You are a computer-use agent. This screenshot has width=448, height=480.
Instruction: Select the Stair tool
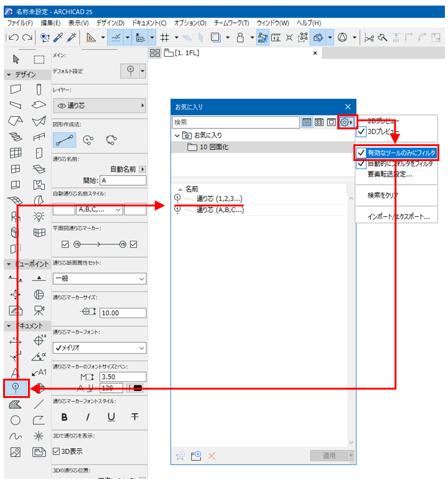click(16, 137)
